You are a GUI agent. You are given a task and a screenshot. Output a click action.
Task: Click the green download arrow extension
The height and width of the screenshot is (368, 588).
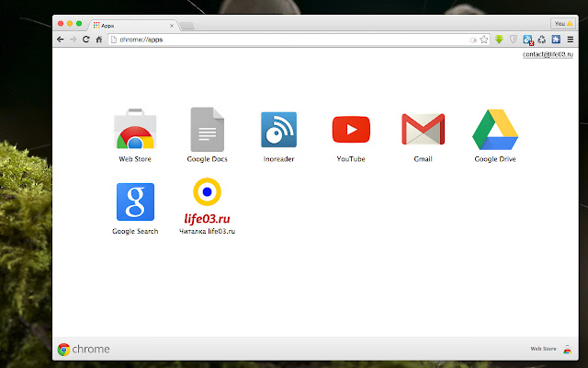(x=499, y=39)
